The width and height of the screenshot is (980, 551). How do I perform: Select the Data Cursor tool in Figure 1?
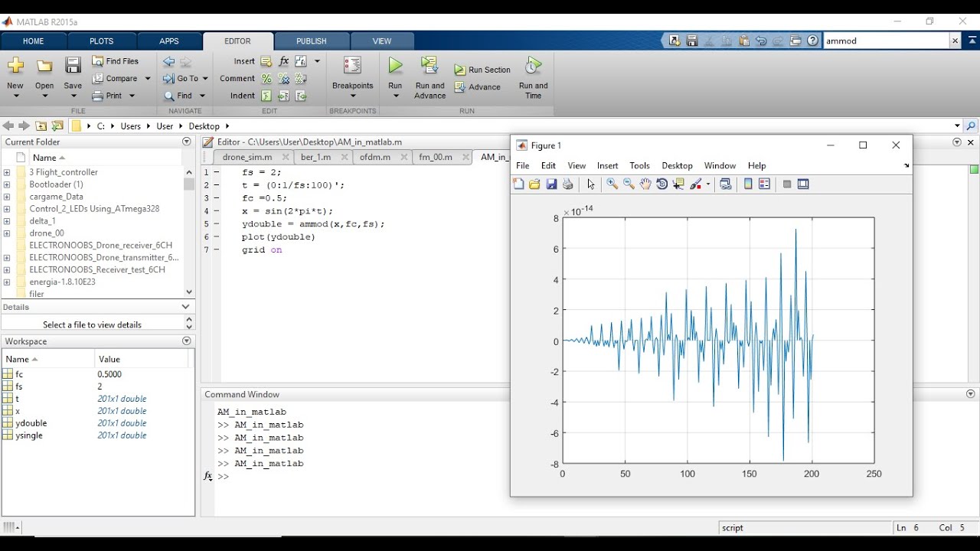click(678, 184)
